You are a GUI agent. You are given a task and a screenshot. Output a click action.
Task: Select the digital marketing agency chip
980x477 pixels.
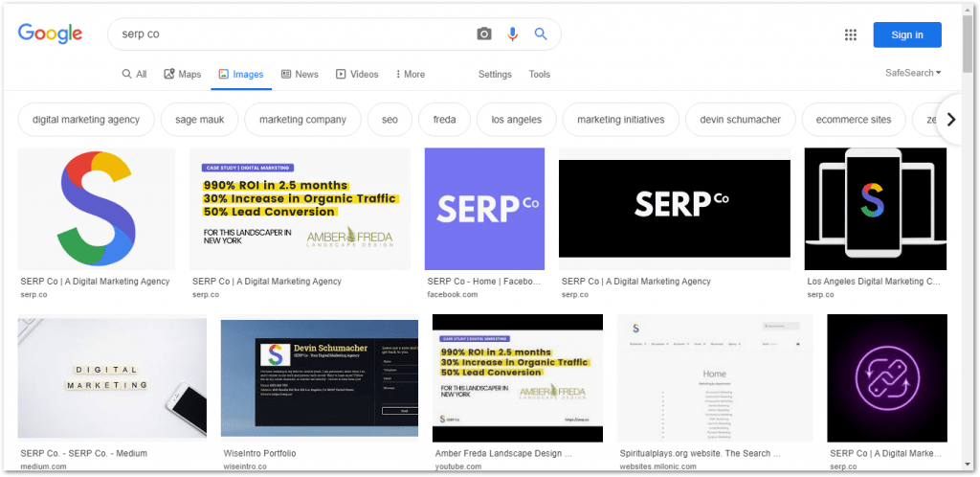coord(86,120)
